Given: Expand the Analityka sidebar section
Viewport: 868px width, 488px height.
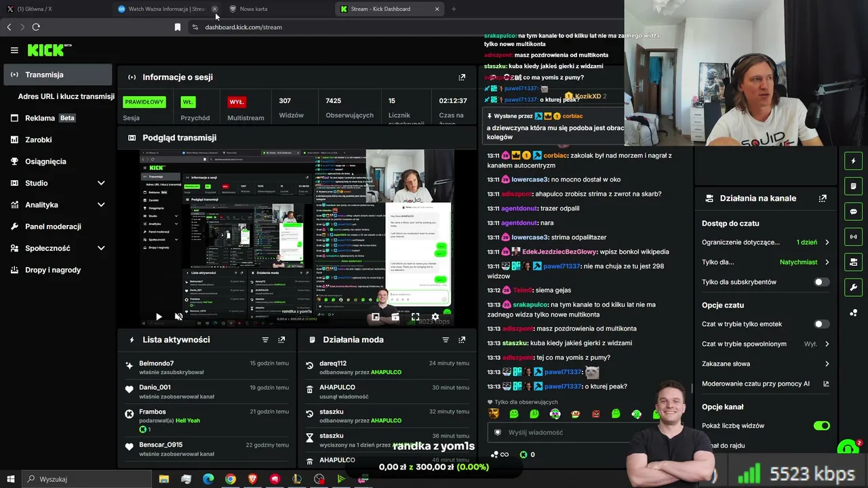Looking at the screenshot, I should click(x=58, y=205).
